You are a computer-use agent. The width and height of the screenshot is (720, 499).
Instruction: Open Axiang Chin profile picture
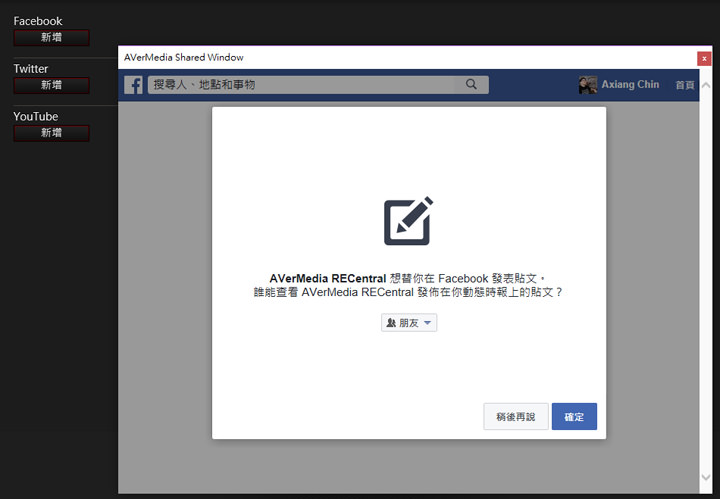588,85
